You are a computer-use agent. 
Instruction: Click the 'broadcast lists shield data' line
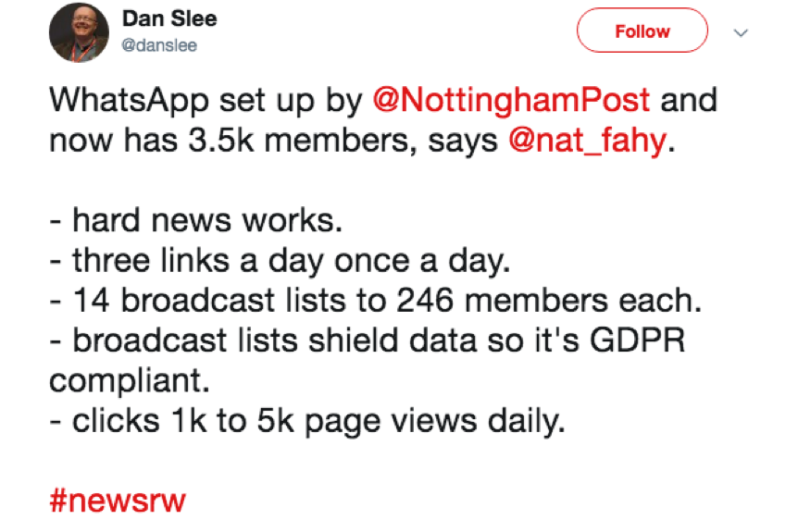click(x=368, y=340)
